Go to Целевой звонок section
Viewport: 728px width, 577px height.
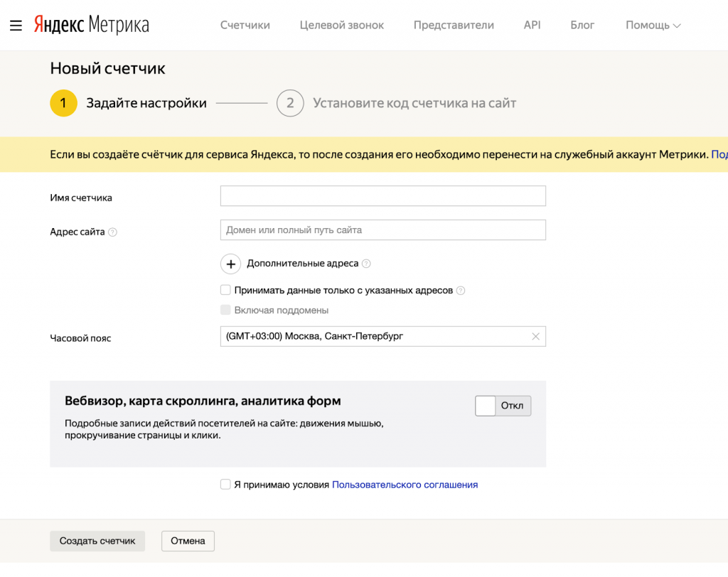coord(342,25)
